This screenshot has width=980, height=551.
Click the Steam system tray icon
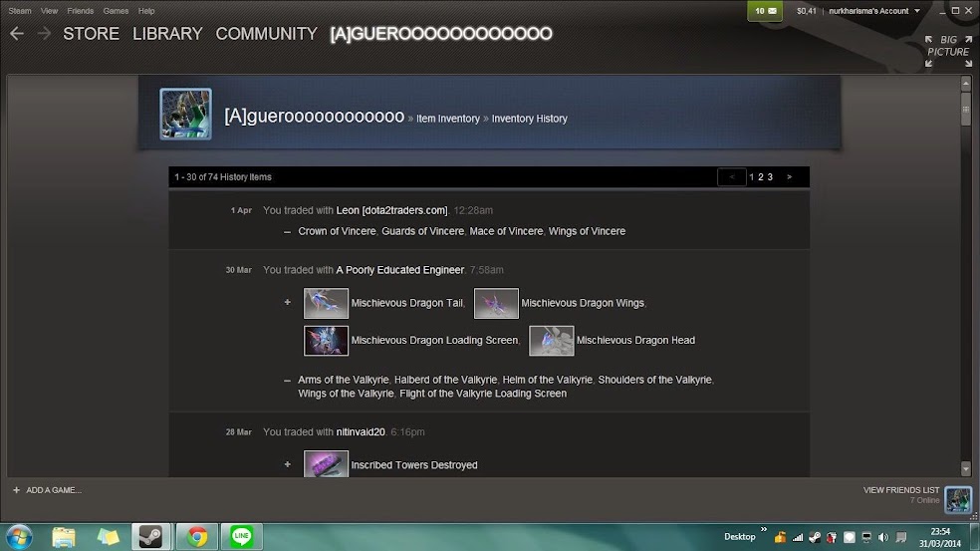(x=815, y=537)
